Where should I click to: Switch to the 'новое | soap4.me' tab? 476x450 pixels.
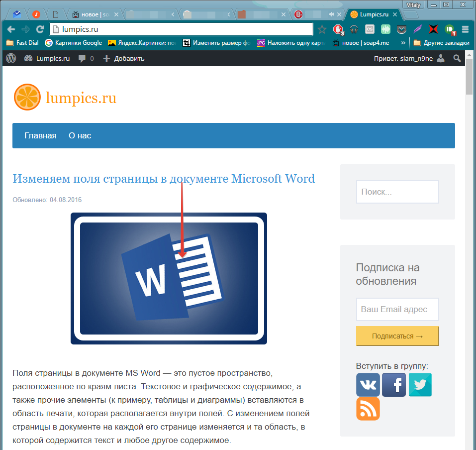click(x=91, y=14)
